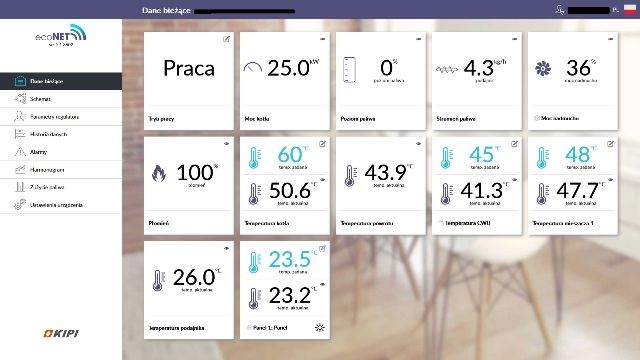
Task: Toggle eye icon on Temperatura powrotu tile
Action: (418, 144)
